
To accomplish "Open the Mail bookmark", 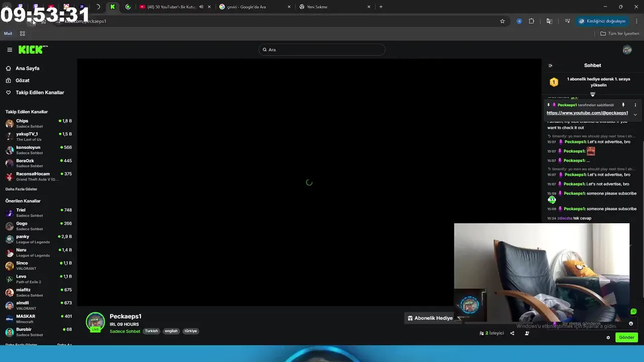I will click(x=8, y=34).
